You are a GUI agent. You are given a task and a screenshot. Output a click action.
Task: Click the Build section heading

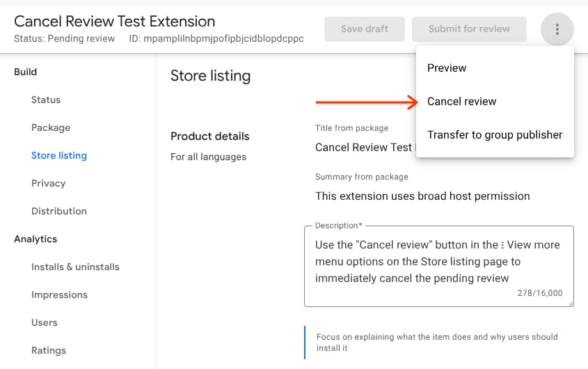click(26, 72)
